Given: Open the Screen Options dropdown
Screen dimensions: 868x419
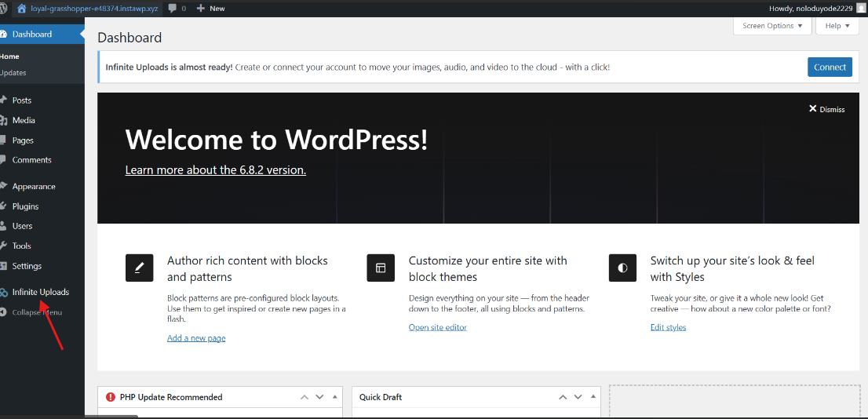Looking at the screenshot, I should pyautogui.click(x=772, y=26).
